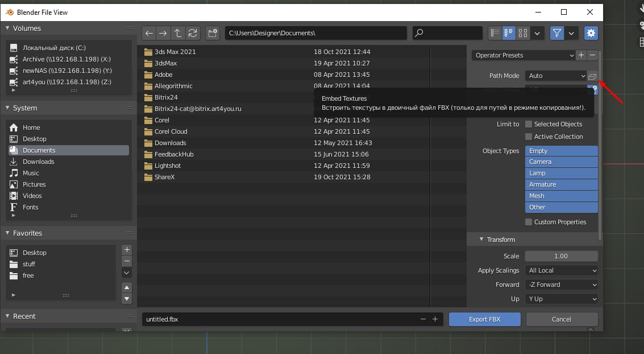
Task: Move favorite up in list
Action: coord(127,287)
